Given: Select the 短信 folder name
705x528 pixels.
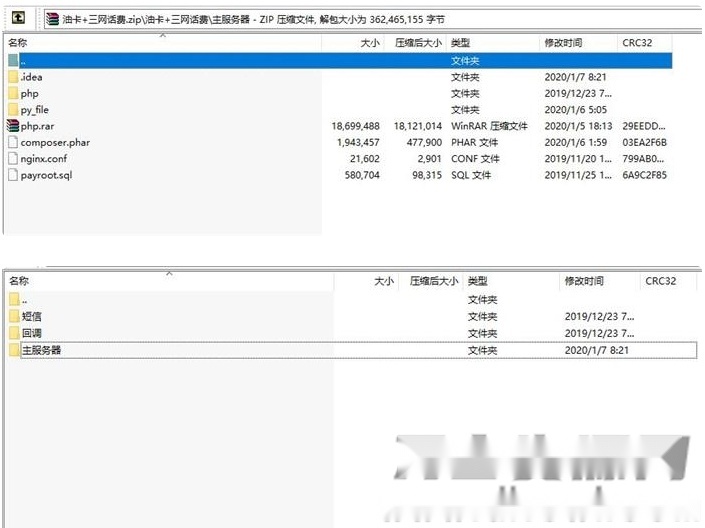Looking at the screenshot, I should [32, 316].
